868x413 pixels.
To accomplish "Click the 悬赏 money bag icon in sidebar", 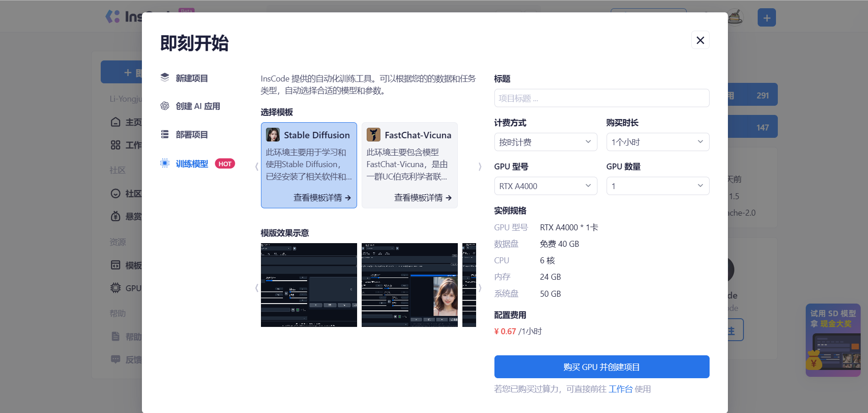I will pyautogui.click(x=115, y=216).
